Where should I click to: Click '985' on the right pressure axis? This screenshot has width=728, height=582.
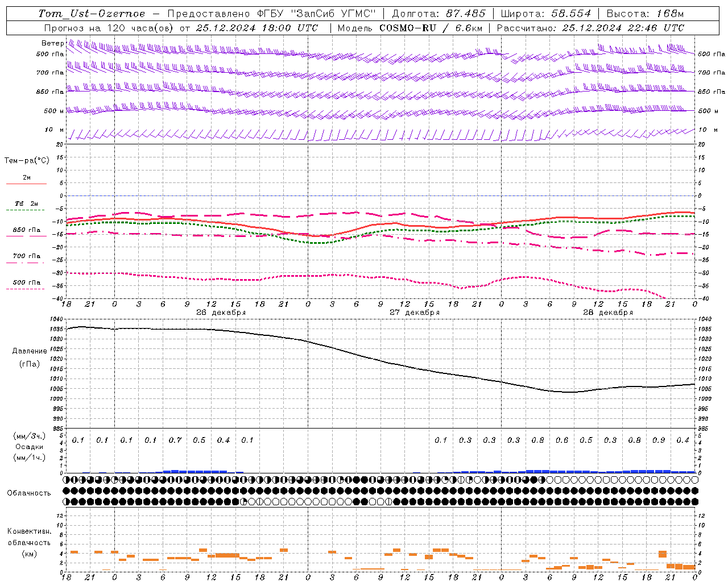coord(704,429)
